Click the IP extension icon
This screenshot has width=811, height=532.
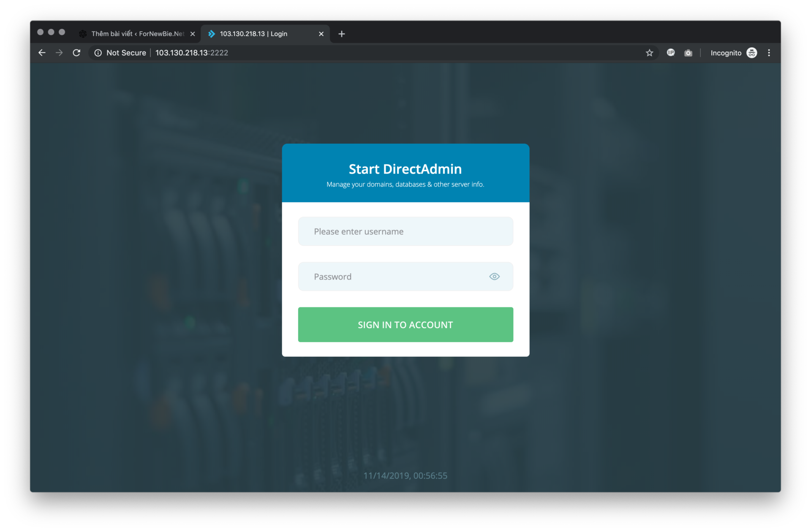(671, 52)
